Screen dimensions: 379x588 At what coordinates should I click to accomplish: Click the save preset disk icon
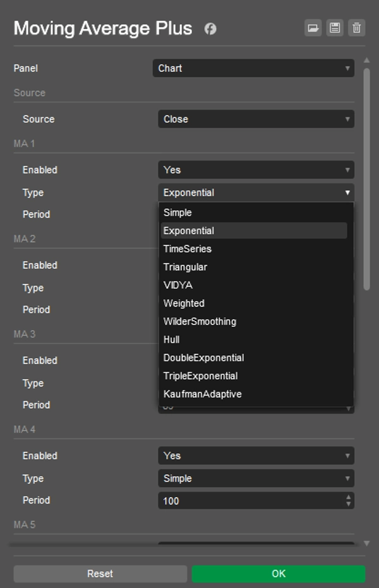coord(335,28)
